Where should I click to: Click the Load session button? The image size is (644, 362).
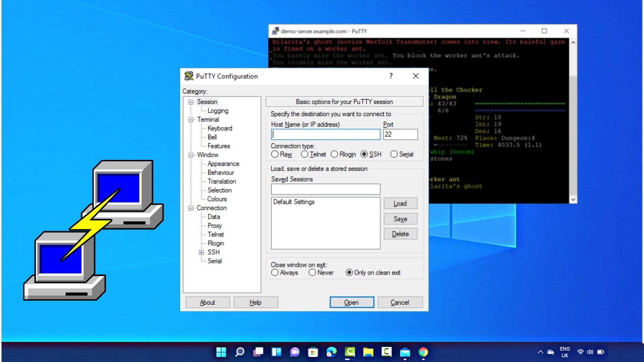point(400,204)
